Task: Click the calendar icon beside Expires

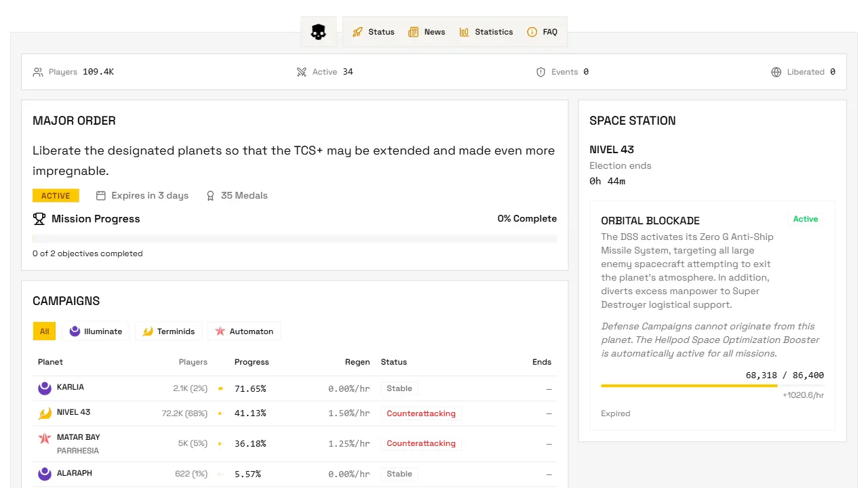Action: click(101, 195)
